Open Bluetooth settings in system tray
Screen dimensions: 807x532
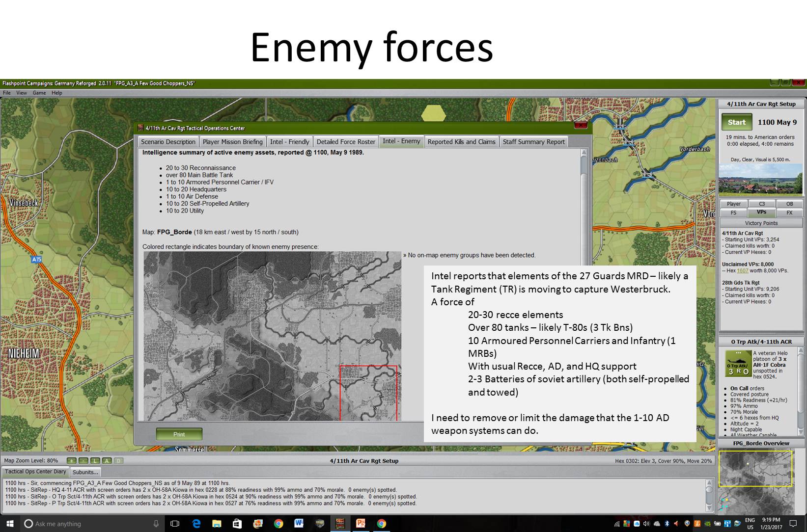pos(668,524)
